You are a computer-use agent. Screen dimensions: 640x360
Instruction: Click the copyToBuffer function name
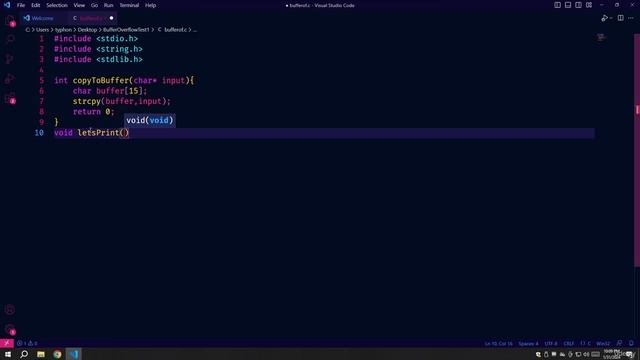101,80
